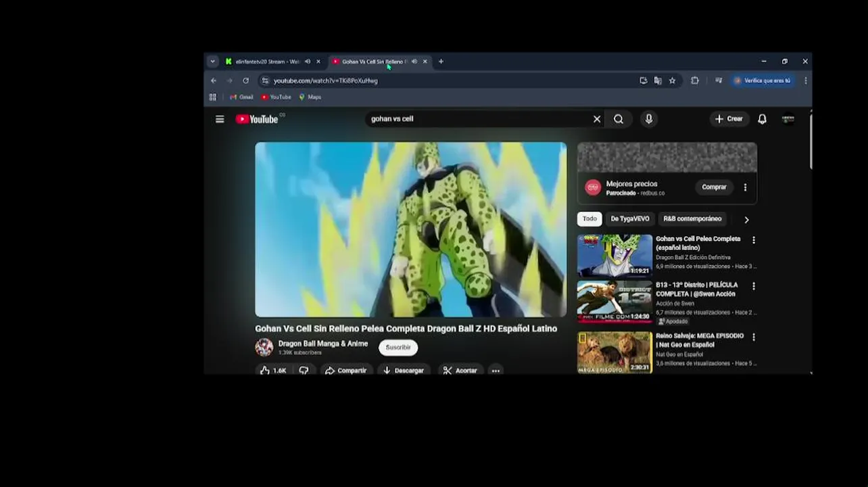Image resolution: width=868 pixels, height=487 pixels.
Task: Open Gohan vs Cell Pelea Completa thumbnail
Action: point(614,255)
